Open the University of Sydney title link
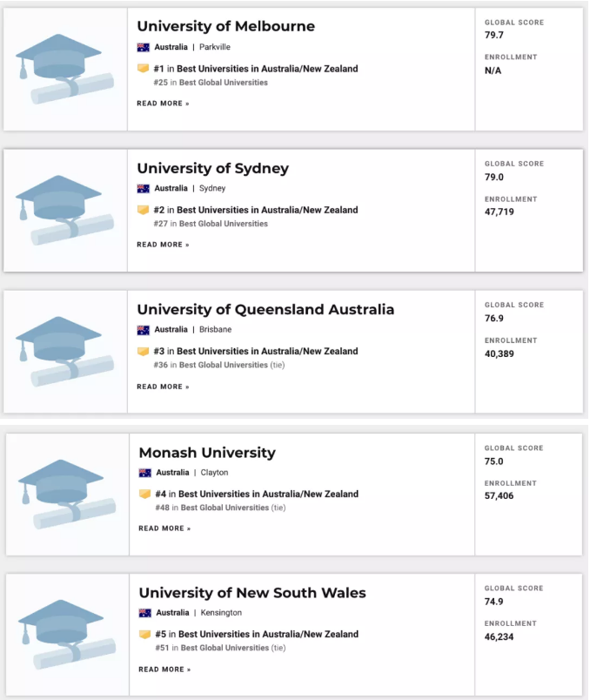Image resolution: width=590 pixels, height=700 pixels. point(212,168)
